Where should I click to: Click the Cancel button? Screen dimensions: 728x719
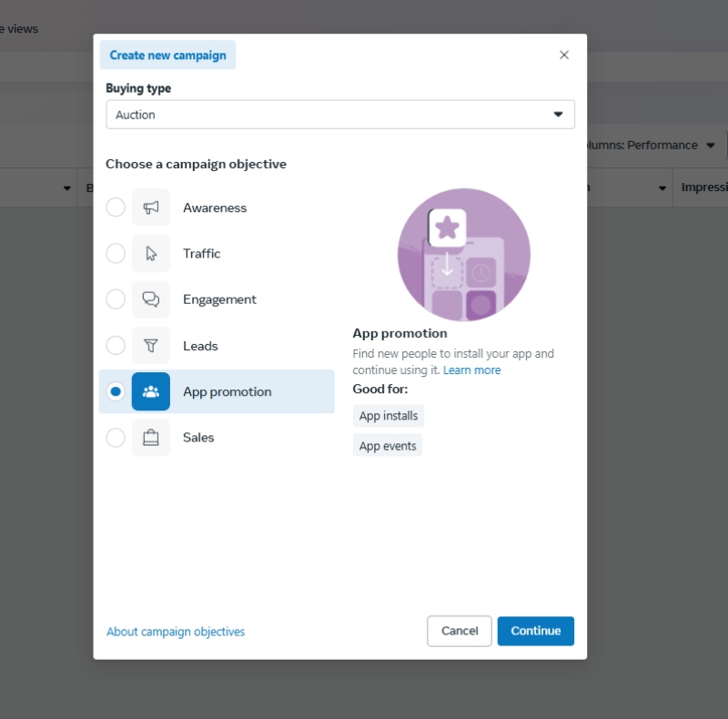tap(460, 631)
